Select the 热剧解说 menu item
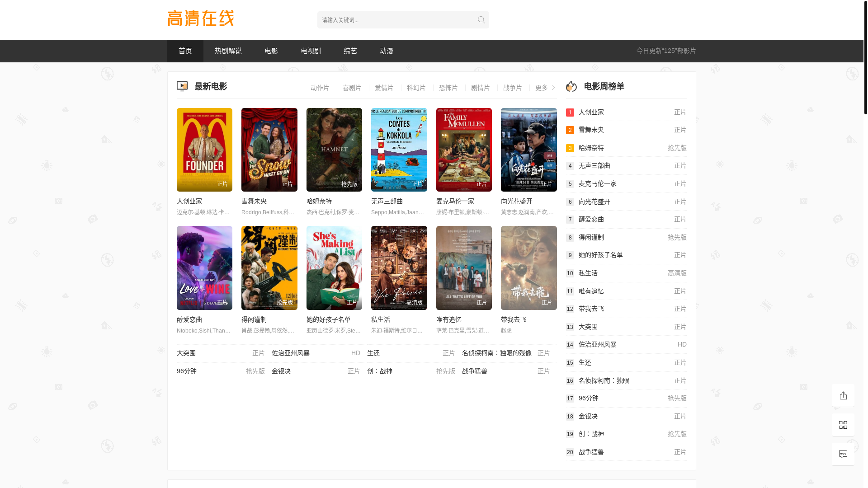Screen dimensions: 868x488 tap(228, 51)
